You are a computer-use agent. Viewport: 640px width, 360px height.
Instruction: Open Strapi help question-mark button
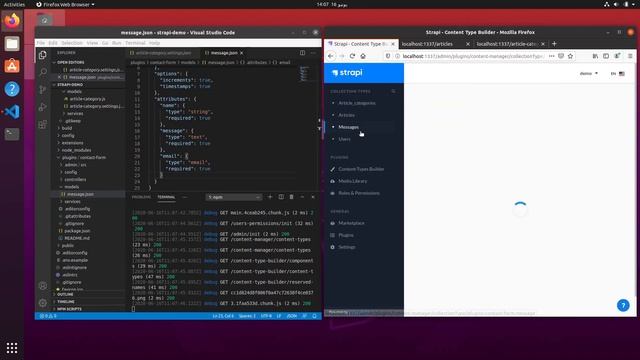tap(623, 305)
